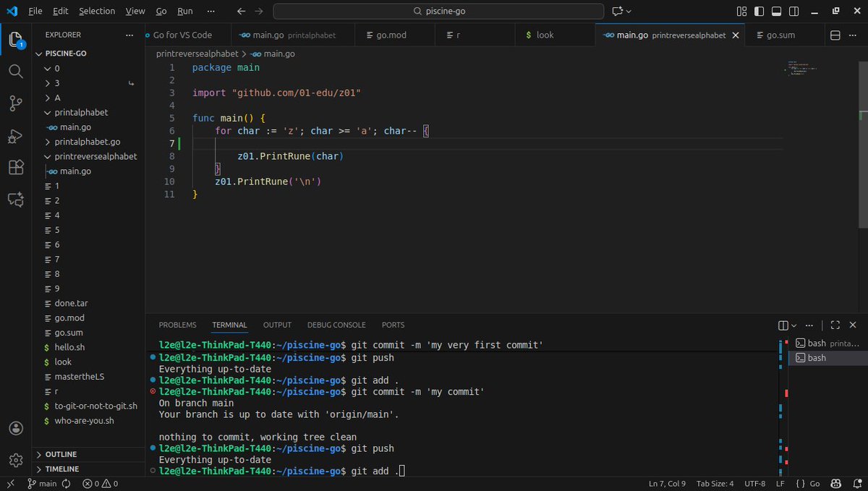Click the VS Code logo icon
The image size is (868, 491).
coord(13,11)
